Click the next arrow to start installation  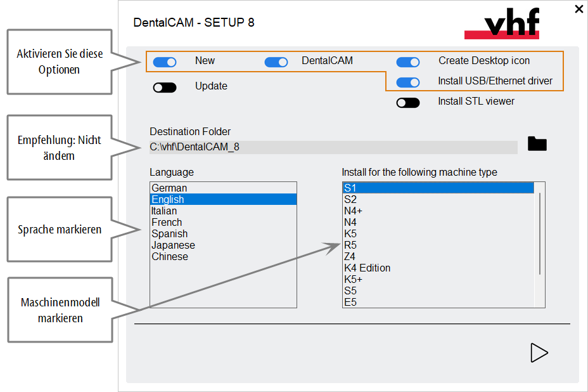[x=539, y=353]
